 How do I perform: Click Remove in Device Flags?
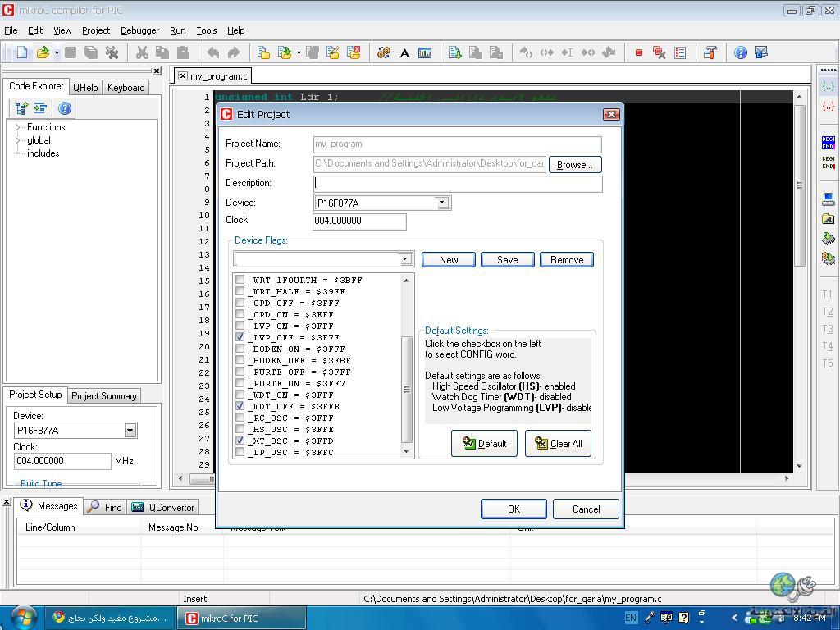coord(567,260)
